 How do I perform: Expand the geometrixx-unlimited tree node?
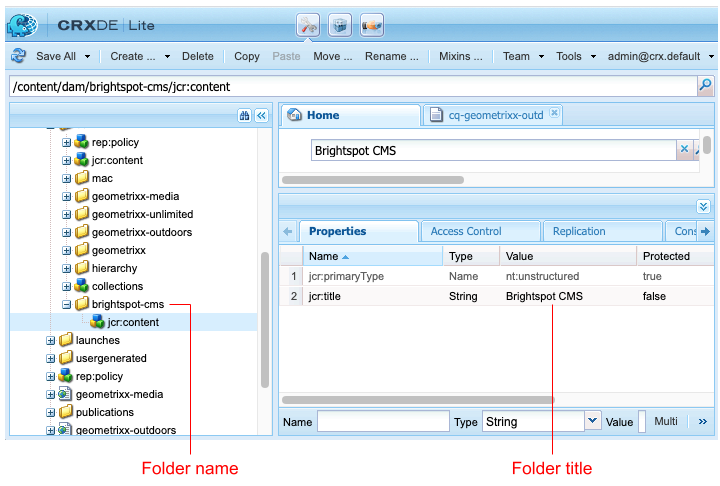coord(67,214)
